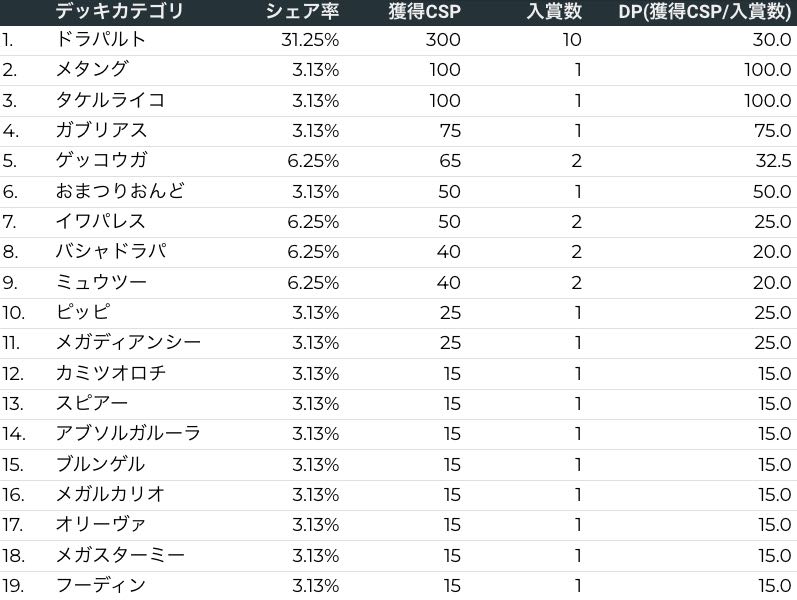The height and width of the screenshot is (600, 797).
Task: Click the タケルライコ row label
Action: coord(110,100)
